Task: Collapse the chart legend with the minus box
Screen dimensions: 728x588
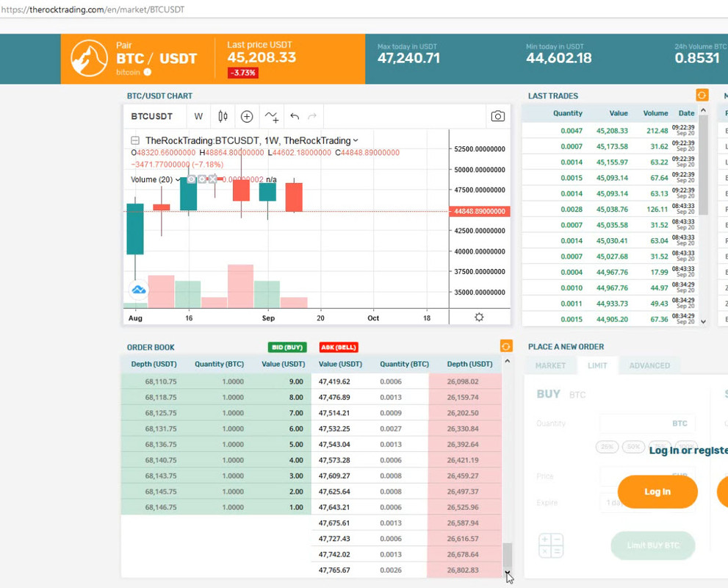Action: (x=135, y=140)
